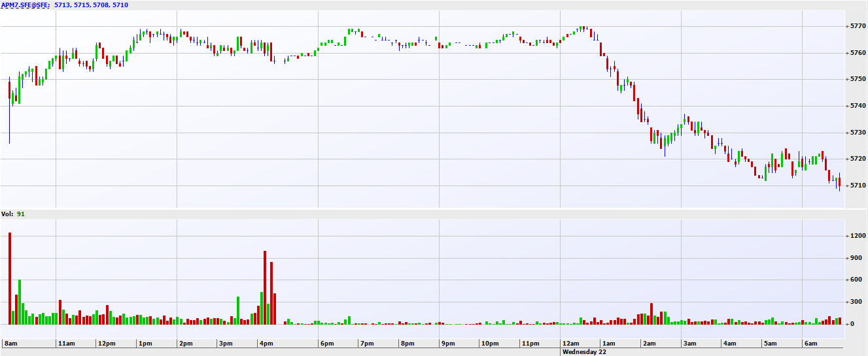Click the Wednesday 22 date label
This screenshot has height=356, width=868.
click(585, 351)
